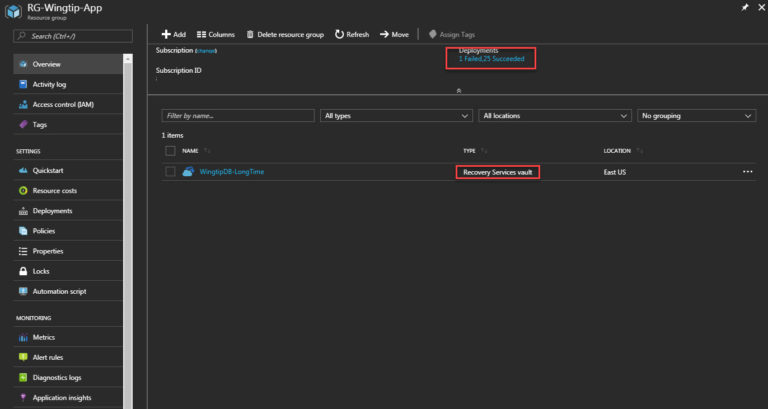Open the Resource costs menu item
The height and width of the screenshot is (409, 768).
pyautogui.click(x=68, y=191)
